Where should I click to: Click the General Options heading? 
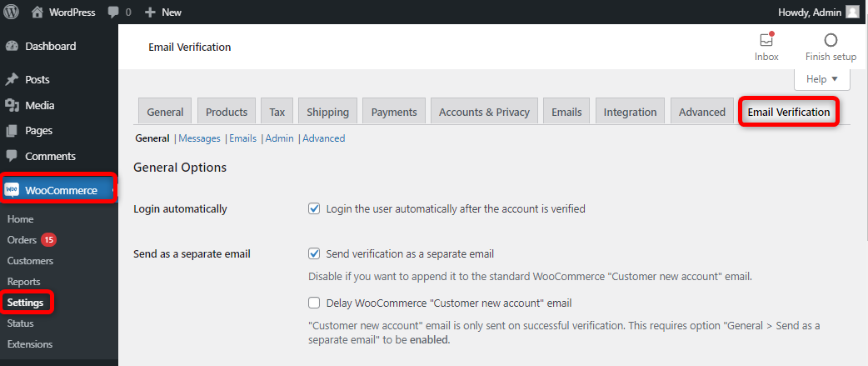(180, 168)
